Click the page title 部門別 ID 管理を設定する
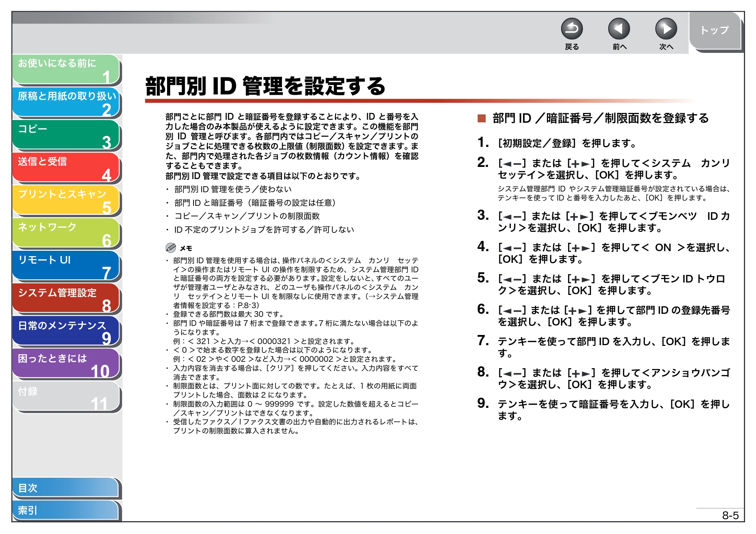The width and height of the screenshot is (756, 534). pos(265,86)
